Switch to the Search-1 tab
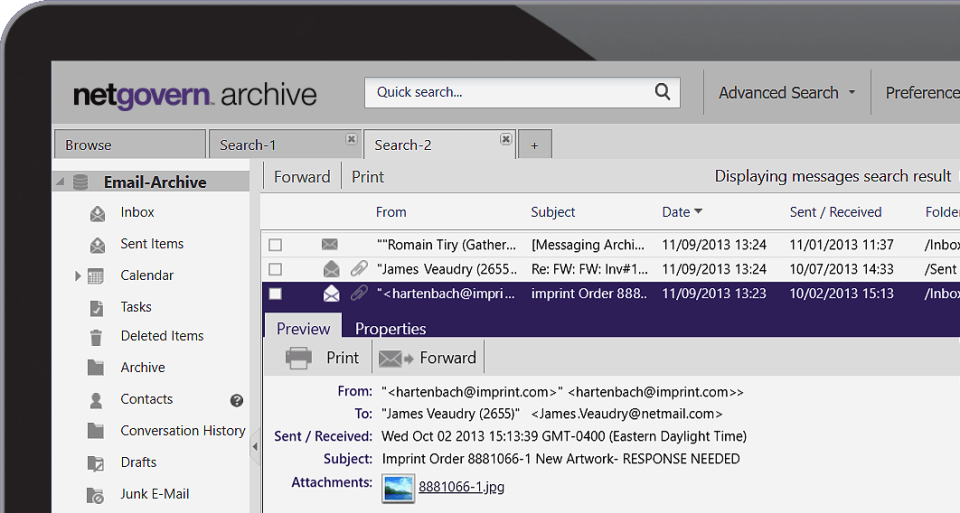The height and width of the screenshot is (513, 960). click(285, 144)
